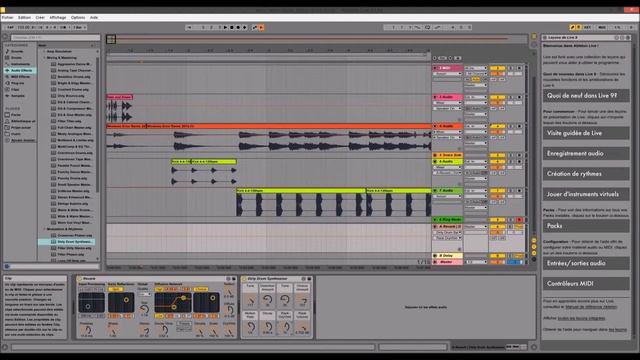The image size is (640, 360).
Task: Click the Master preview cue volume
Action: point(515,262)
